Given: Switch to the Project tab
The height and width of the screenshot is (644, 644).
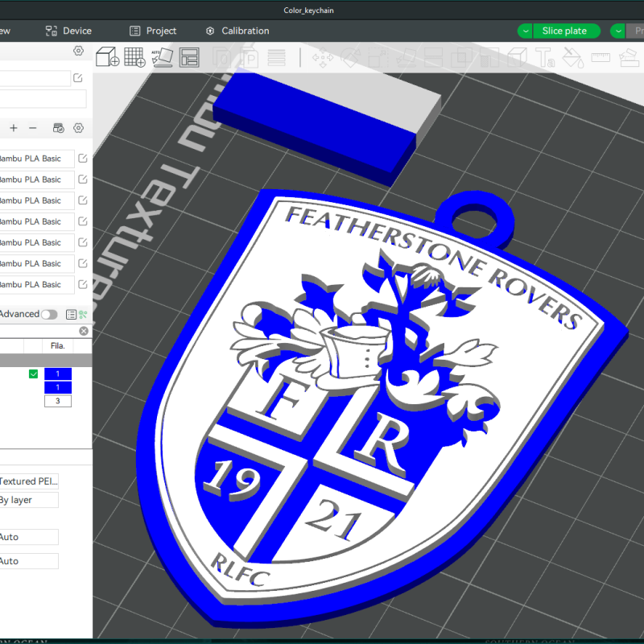Looking at the screenshot, I should [153, 31].
